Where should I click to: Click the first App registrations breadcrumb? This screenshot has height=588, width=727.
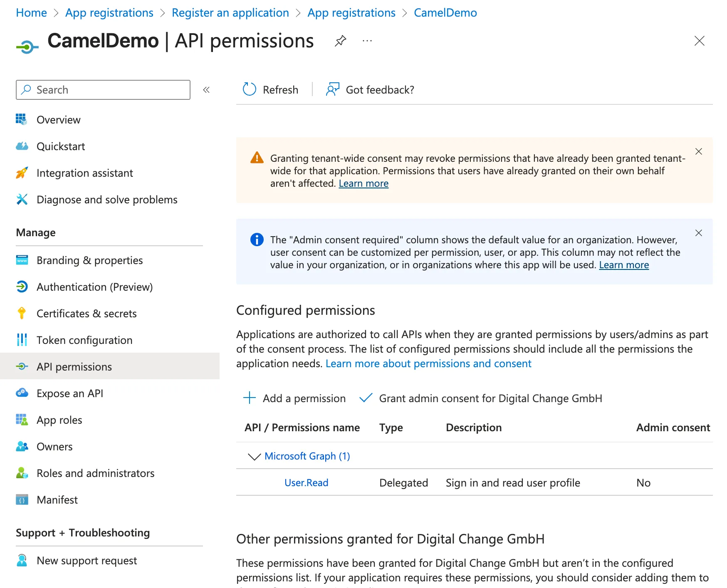tap(109, 13)
